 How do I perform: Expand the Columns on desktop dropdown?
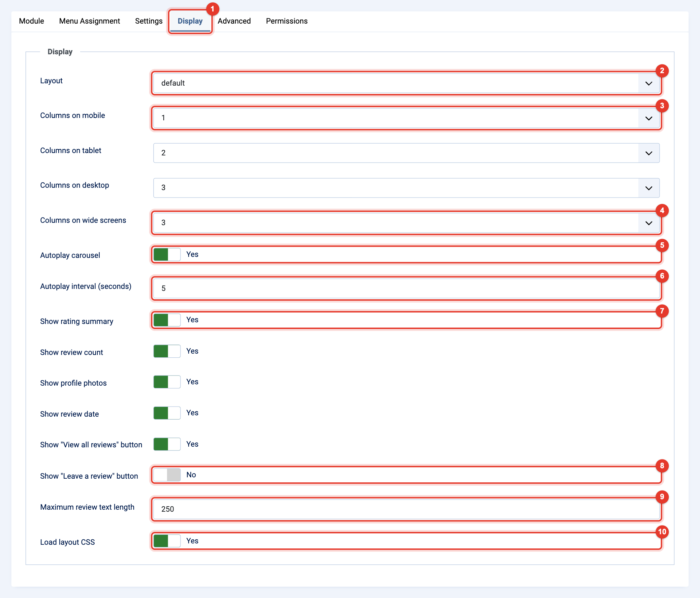[406, 188]
